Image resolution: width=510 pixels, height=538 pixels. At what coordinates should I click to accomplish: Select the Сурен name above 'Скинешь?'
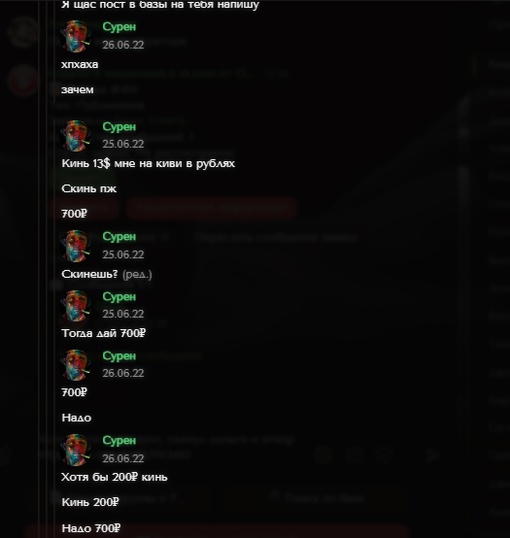pyautogui.click(x=119, y=237)
